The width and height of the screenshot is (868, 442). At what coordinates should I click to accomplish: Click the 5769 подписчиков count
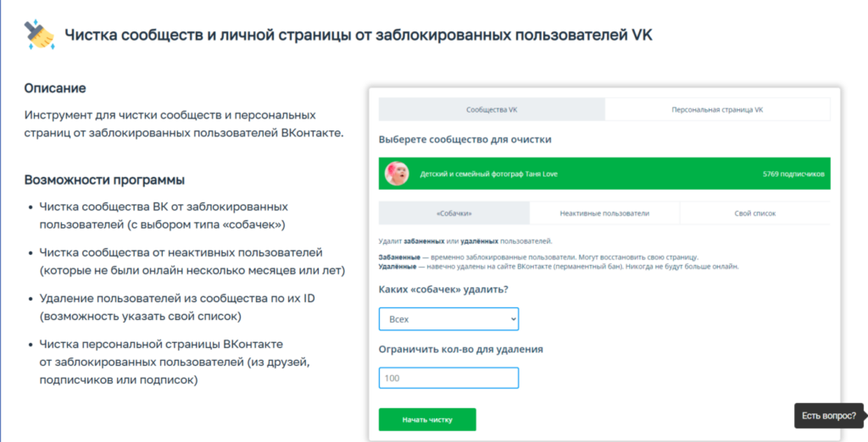793,174
